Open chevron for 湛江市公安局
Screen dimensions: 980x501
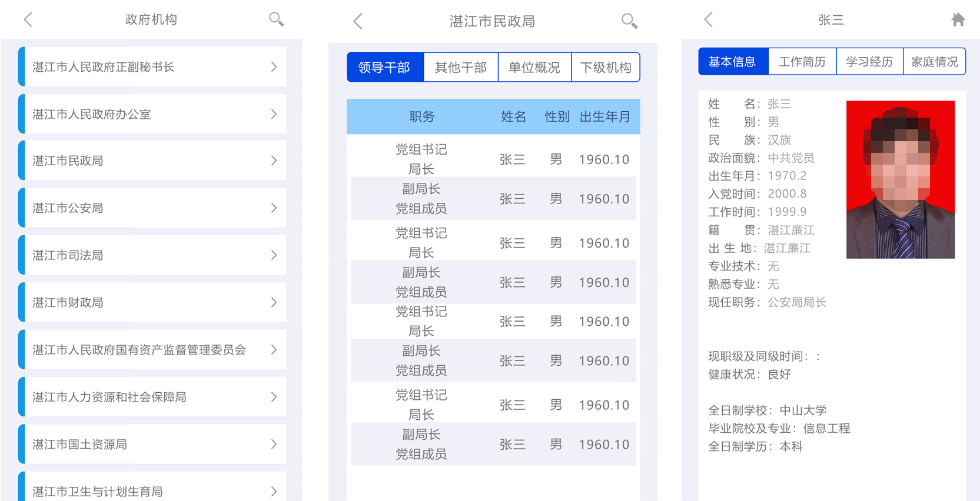point(274,208)
